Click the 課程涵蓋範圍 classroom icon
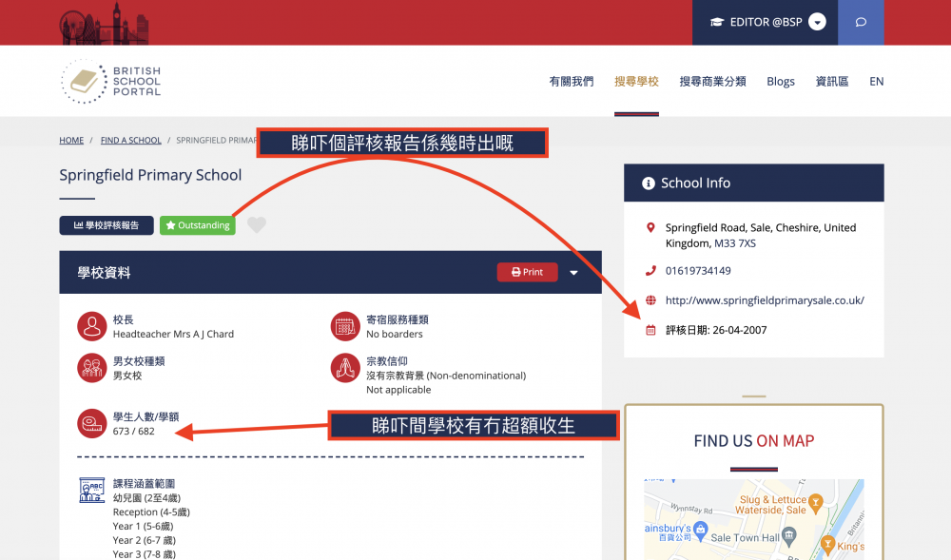This screenshot has width=951, height=560. click(x=92, y=491)
